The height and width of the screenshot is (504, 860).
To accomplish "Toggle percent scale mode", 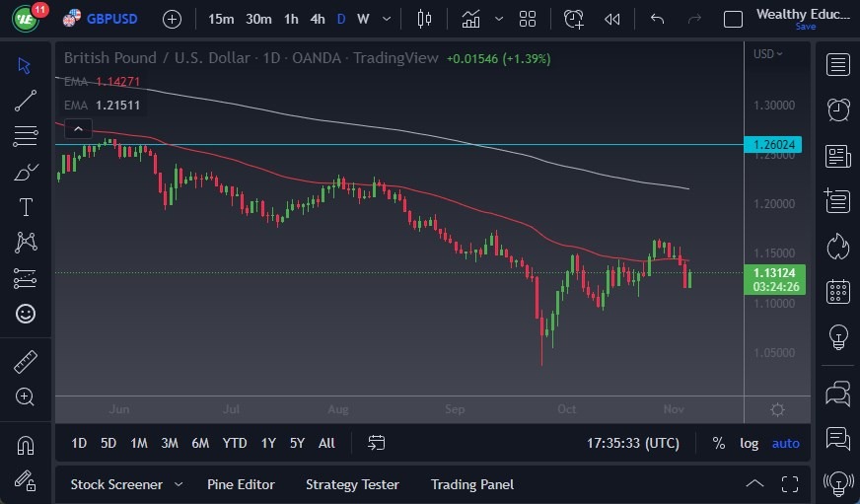I will 718,443.
